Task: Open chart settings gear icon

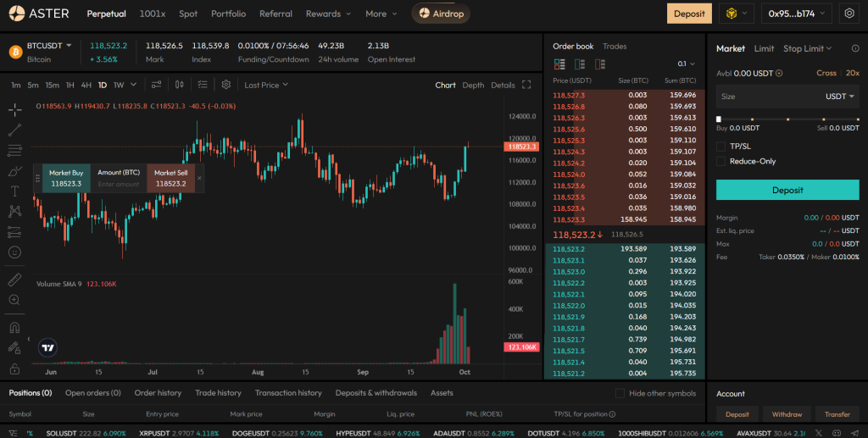Action: point(226,85)
